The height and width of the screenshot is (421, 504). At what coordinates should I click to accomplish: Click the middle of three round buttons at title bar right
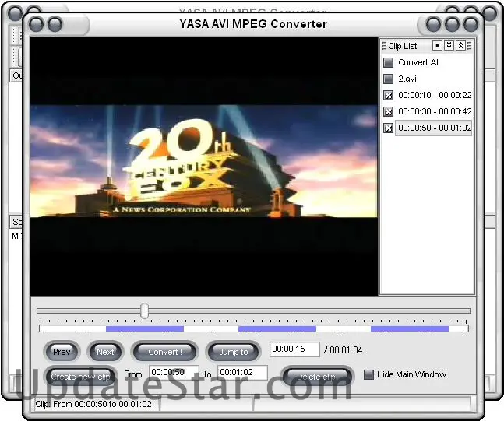(453, 24)
